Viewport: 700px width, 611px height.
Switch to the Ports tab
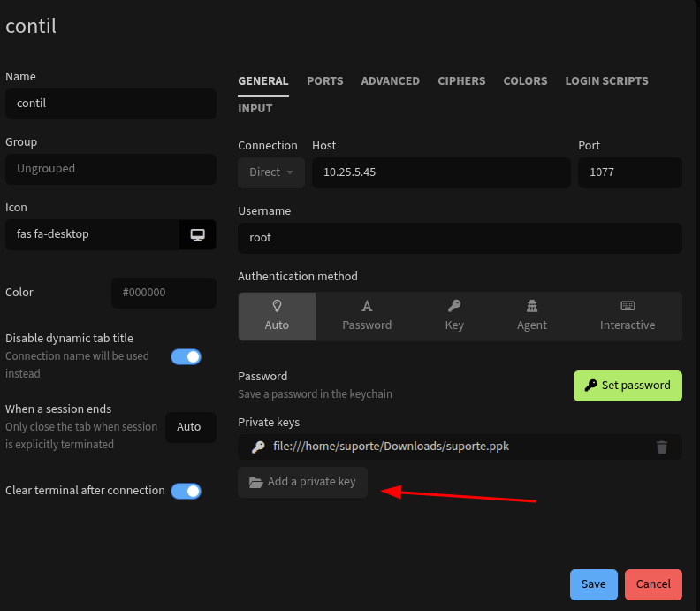pos(324,81)
